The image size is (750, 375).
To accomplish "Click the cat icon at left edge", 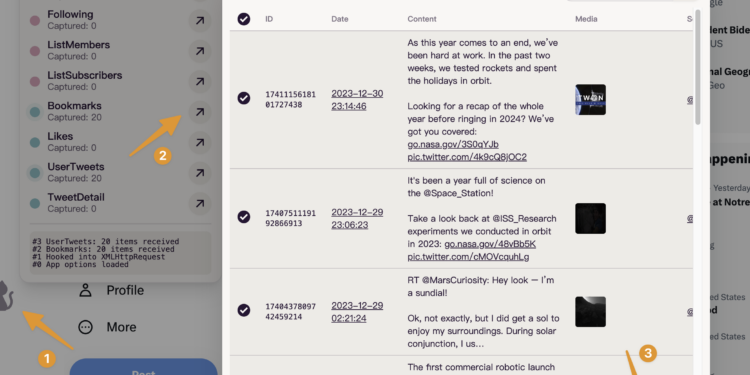I will click(x=6, y=296).
